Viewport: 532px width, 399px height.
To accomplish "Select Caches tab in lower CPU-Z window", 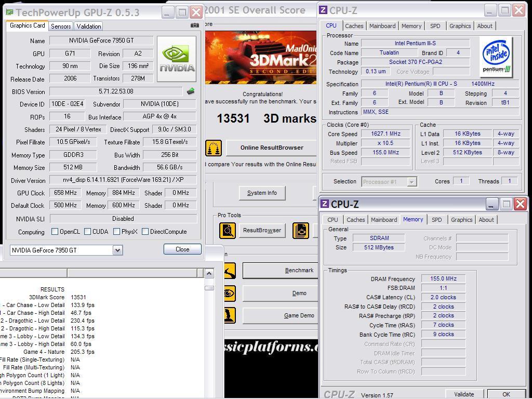I will pyautogui.click(x=355, y=220).
